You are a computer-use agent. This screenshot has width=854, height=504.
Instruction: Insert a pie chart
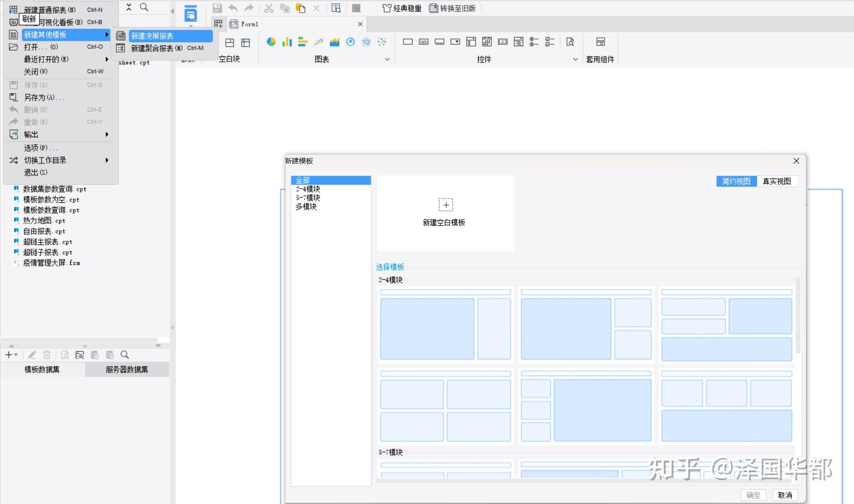pos(271,42)
